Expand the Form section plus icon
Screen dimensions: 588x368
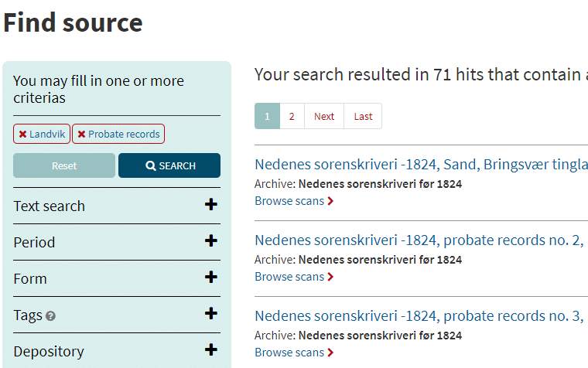click(210, 278)
